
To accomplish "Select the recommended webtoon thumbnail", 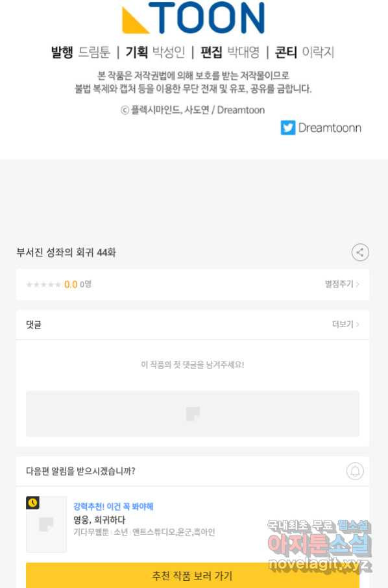I will (x=46, y=524).
